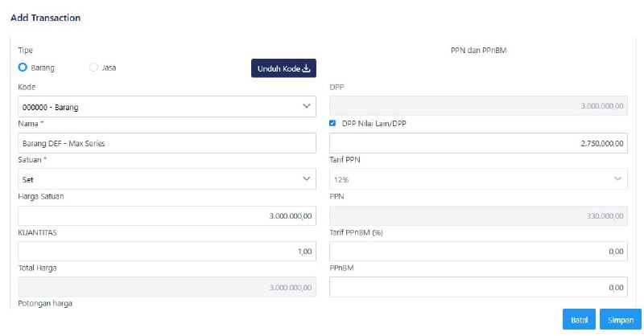The width and height of the screenshot is (644, 336).
Task: Click the chevron arrow in the Satuan field
Action: 306,178
